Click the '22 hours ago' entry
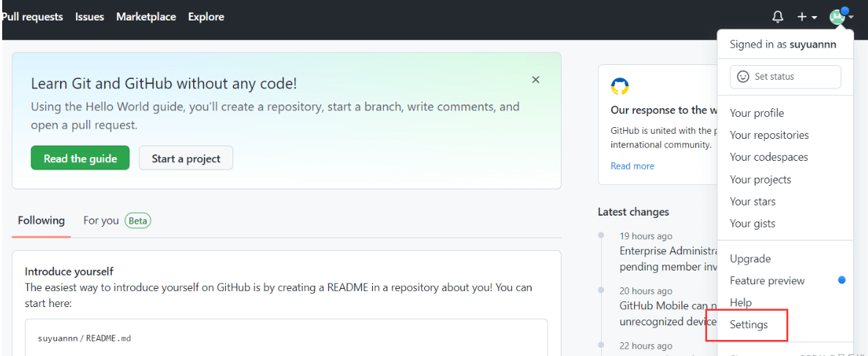This screenshot has width=868, height=356. click(x=646, y=346)
